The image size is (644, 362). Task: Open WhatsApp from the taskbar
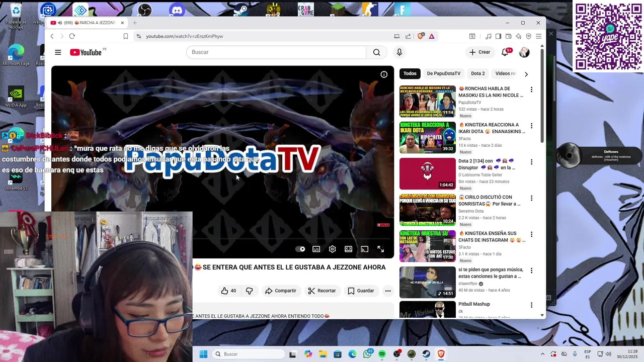point(368,354)
